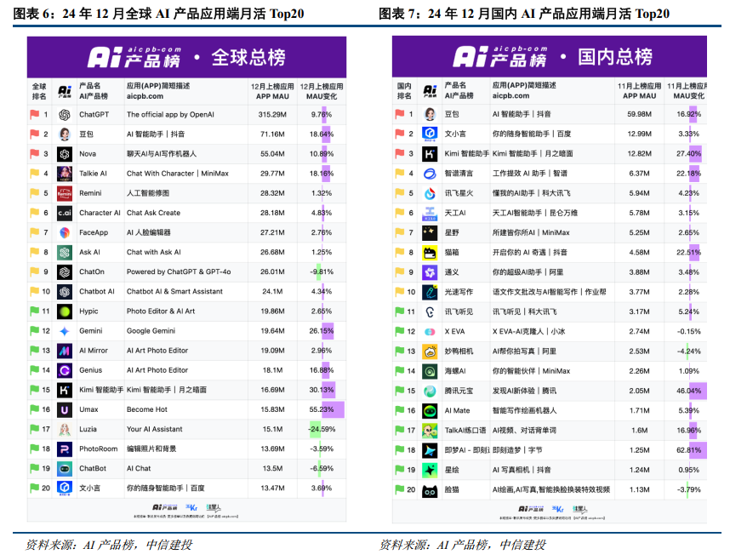730x560 pixels.
Task: Select the heading starting with 图表 7
Action: point(524,14)
